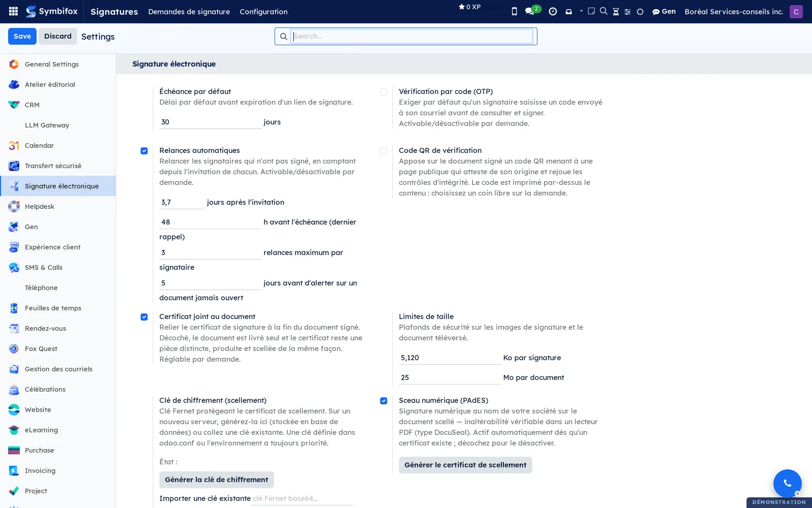Screen dimensions: 812x508
Task: Click the search field magnifier icon
Action: (x=283, y=36)
